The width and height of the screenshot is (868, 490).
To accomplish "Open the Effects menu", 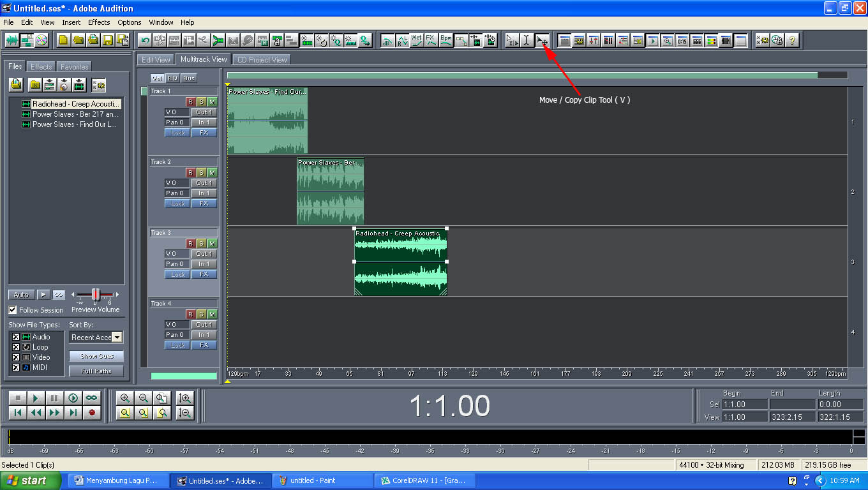I will [99, 22].
